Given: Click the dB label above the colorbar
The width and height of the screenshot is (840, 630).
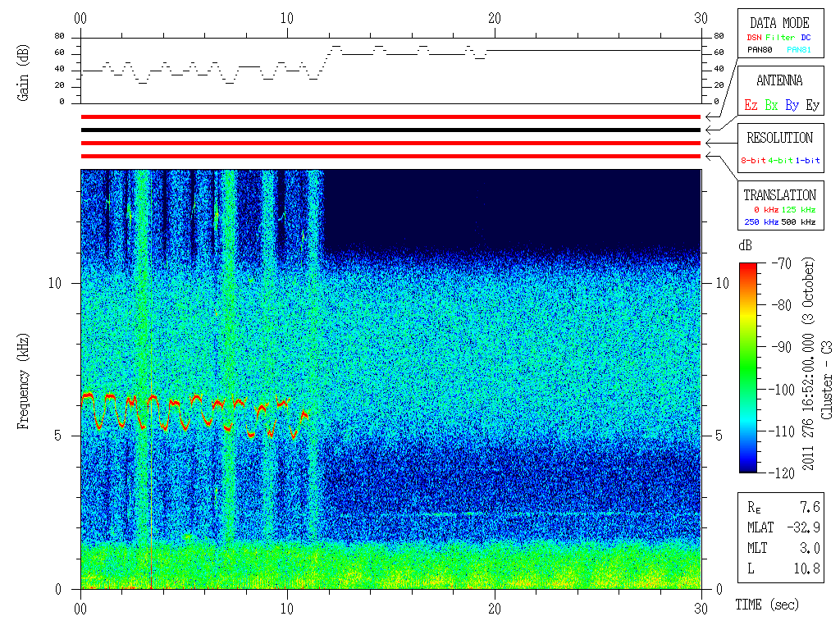Looking at the screenshot, I should pyautogui.click(x=745, y=245).
